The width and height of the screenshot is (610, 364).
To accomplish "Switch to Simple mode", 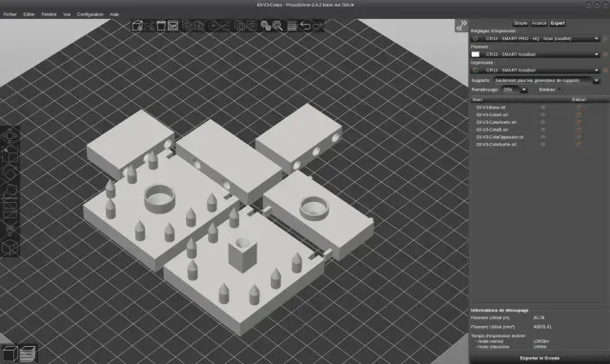I will (x=520, y=23).
